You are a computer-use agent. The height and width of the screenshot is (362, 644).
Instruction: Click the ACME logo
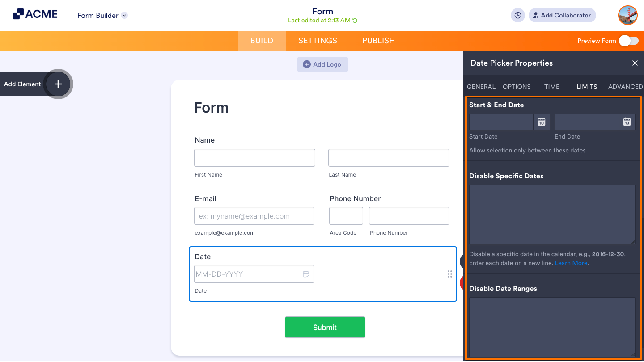coord(35,14)
